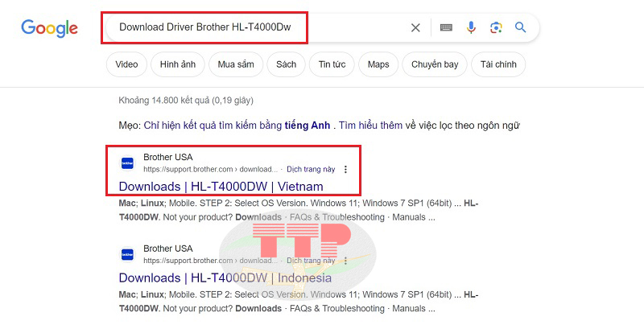Open the three-dot menu for the Vietnam result

(x=345, y=169)
